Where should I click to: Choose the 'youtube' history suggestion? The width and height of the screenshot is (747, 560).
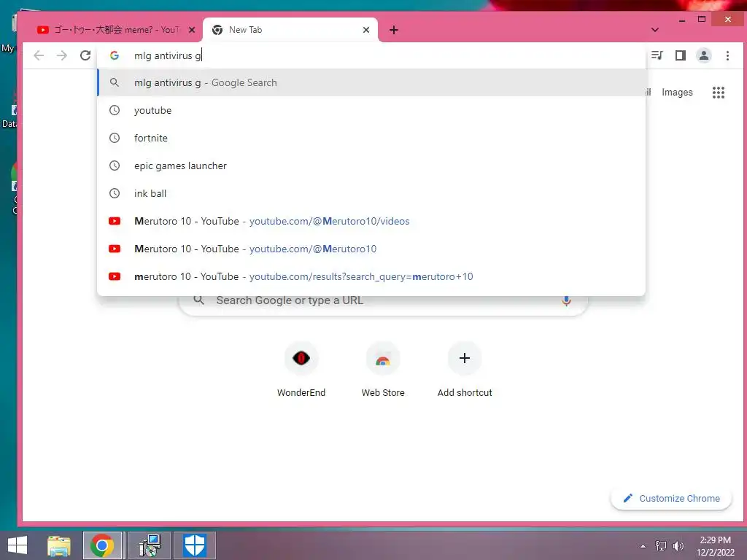pyautogui.click(x=371, y=110)
